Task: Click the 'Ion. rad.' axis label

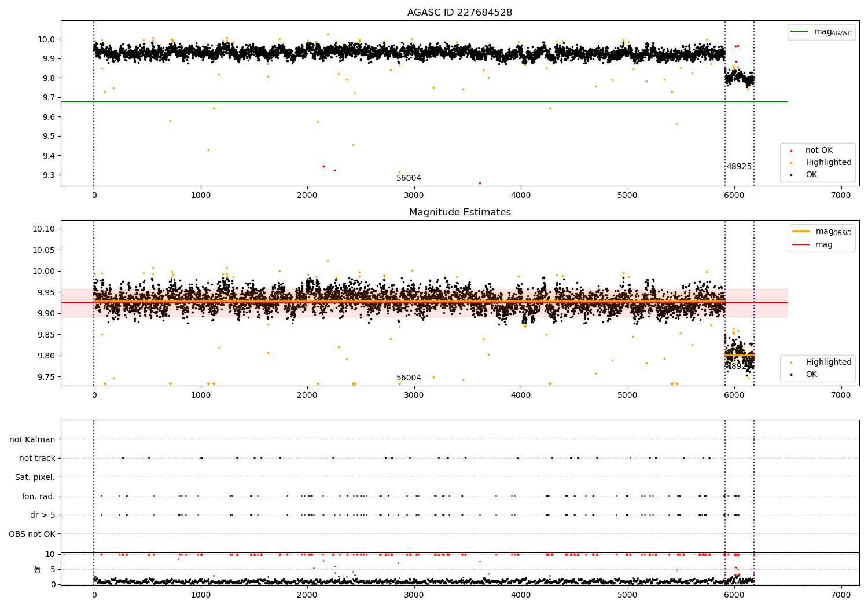Action: click(39, 496)
